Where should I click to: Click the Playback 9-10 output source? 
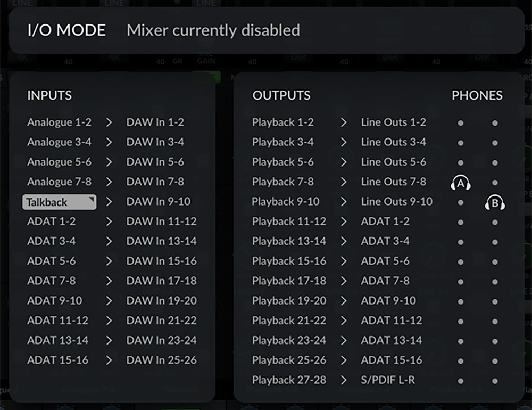pos(286,202)
